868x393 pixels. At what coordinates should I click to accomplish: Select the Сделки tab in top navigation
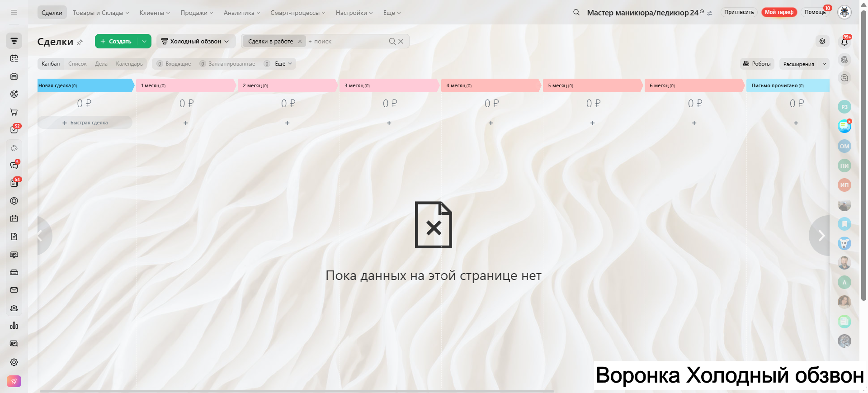point(52,13)
